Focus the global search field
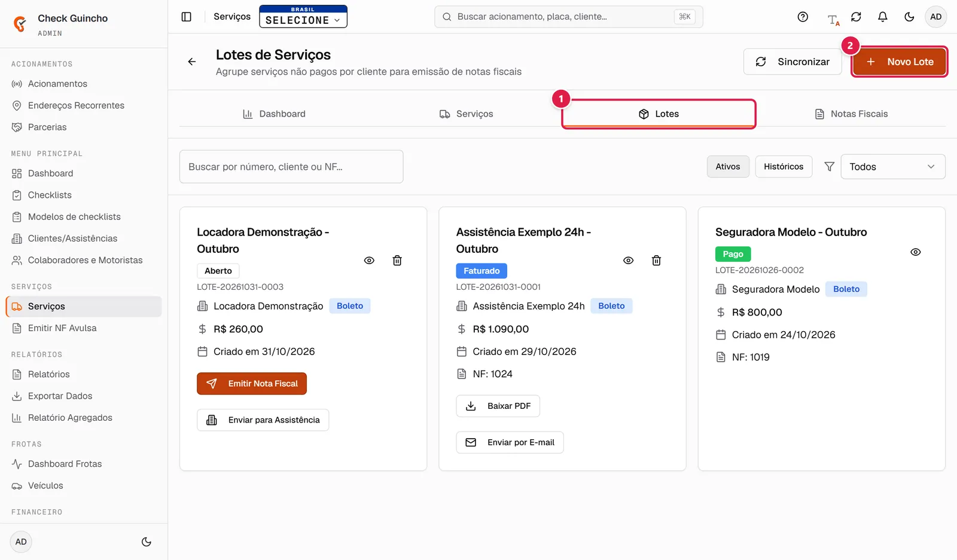957x560 pixels. tap(569, 17)
